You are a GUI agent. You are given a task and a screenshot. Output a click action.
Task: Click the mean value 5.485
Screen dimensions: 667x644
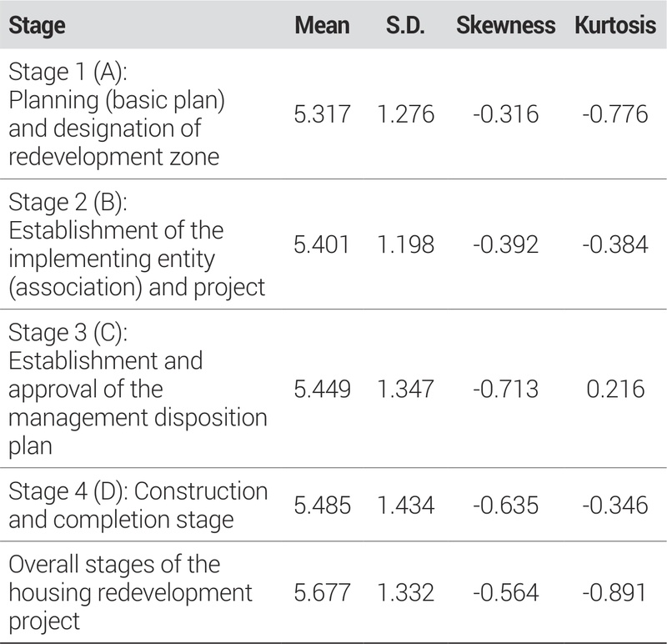click(x=322, y=505)
